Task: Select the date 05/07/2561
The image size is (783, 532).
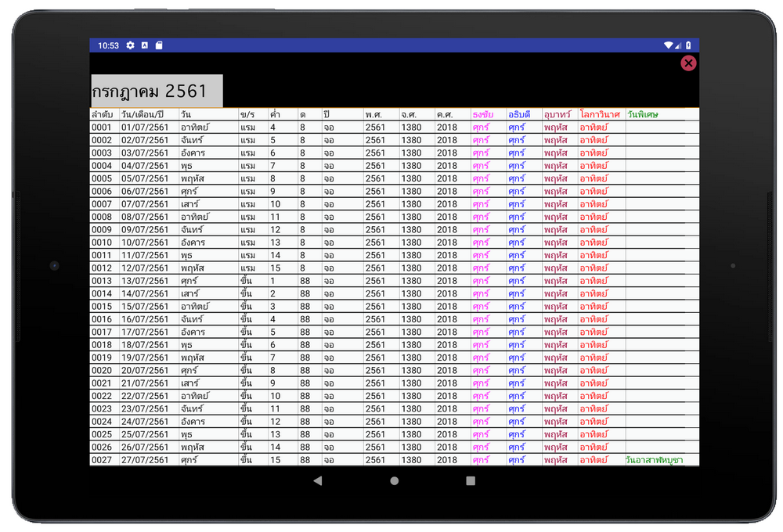Action: (145, 178)
